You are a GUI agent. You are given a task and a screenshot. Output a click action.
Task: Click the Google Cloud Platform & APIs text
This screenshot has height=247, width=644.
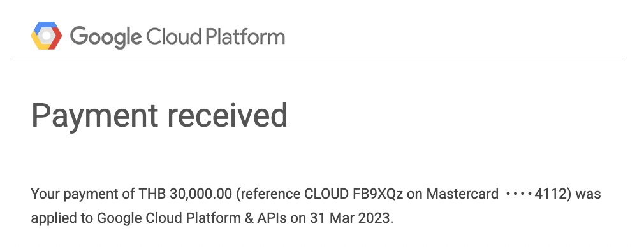click(192, 218)
